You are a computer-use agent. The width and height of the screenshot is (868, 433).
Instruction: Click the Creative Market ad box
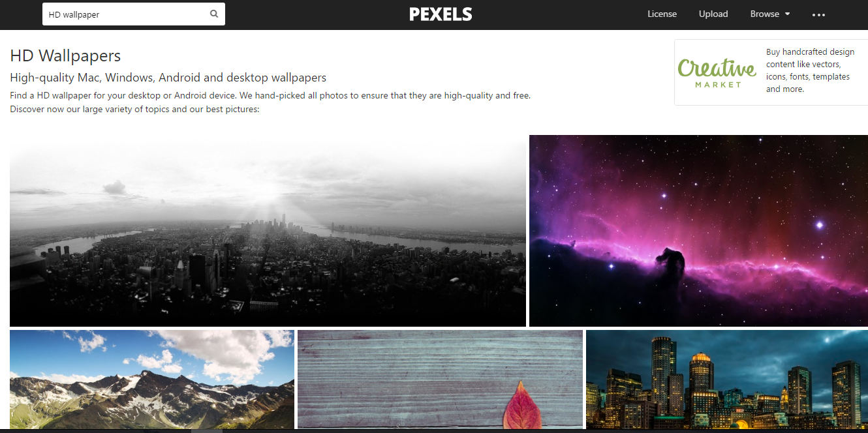pos(771,72)
